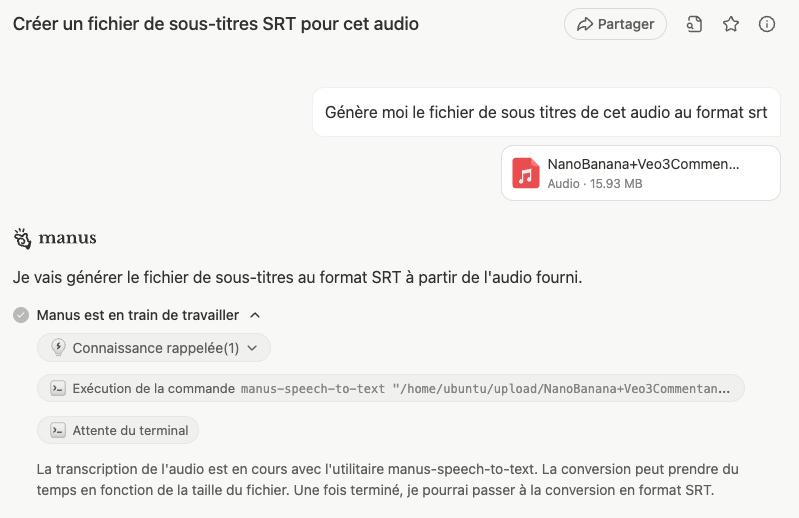Screen dimensions: 799x518
Task: Open the file viewer icon in the header
Action: 695,24
